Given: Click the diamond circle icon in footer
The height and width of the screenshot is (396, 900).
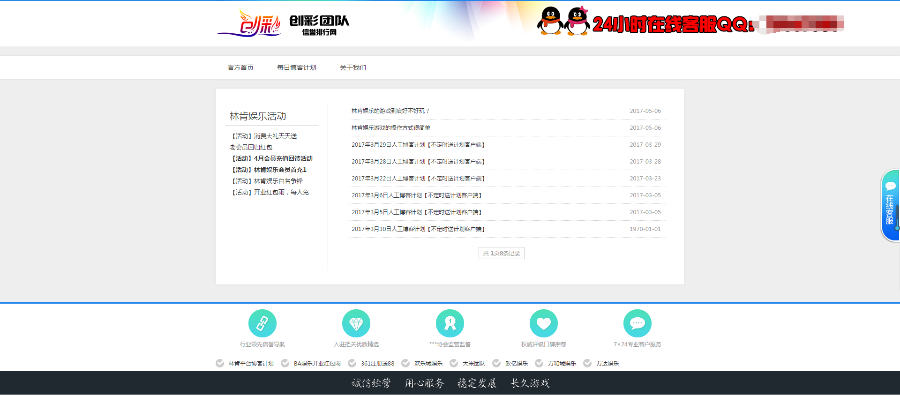Looking at the screenshot, I should tap(356, 323).
